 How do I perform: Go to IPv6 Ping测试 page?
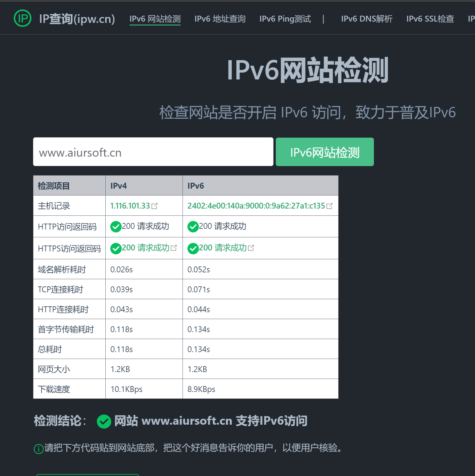[x=285, y=19]
